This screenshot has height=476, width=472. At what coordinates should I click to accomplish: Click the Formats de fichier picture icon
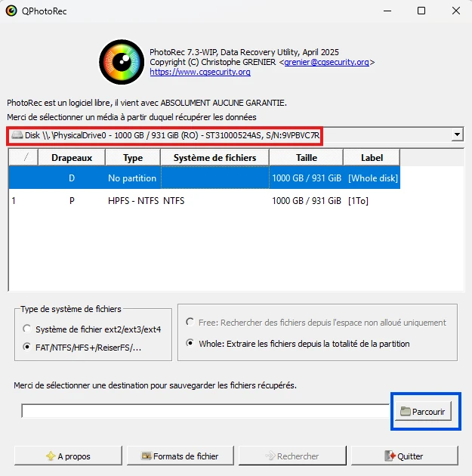point(147,456)
